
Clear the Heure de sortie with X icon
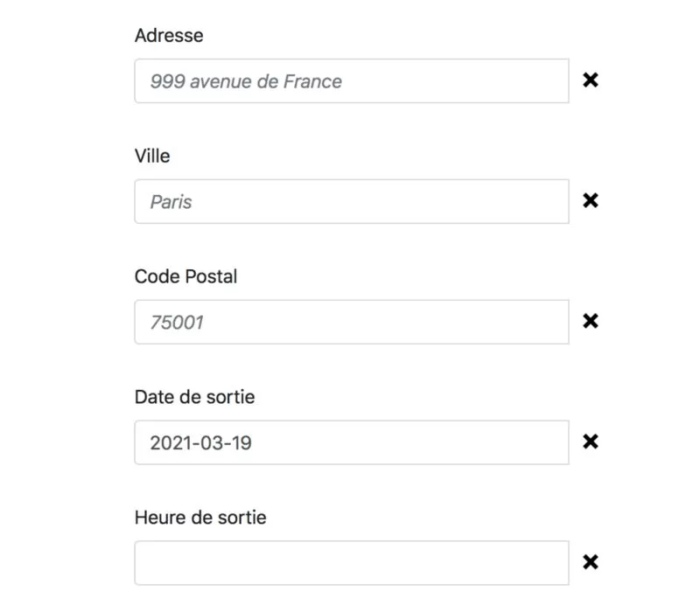click(x=590, y=562)
